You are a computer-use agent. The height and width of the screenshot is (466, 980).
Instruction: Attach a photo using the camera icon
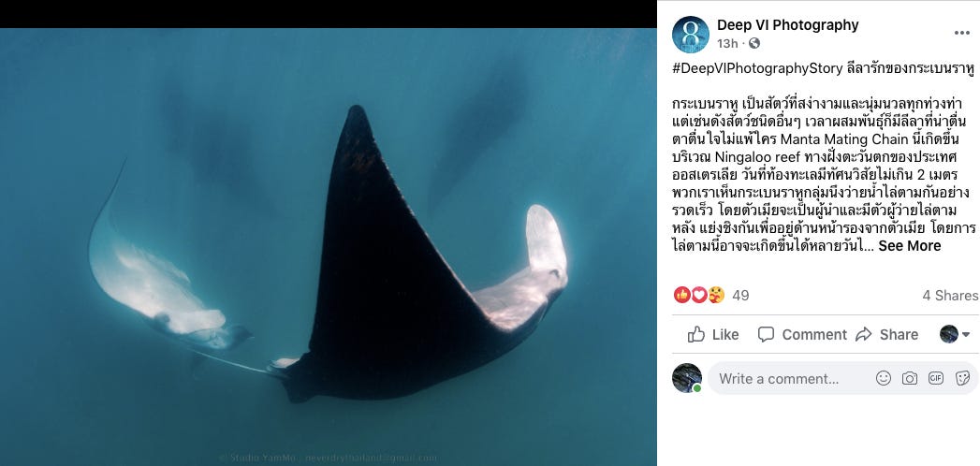click(x=910, y=378)
